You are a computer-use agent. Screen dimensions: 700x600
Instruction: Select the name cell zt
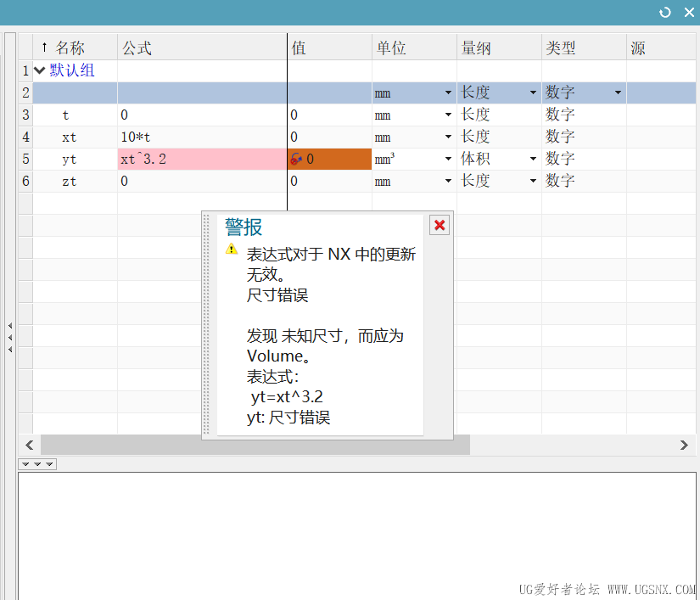point(75,181)
